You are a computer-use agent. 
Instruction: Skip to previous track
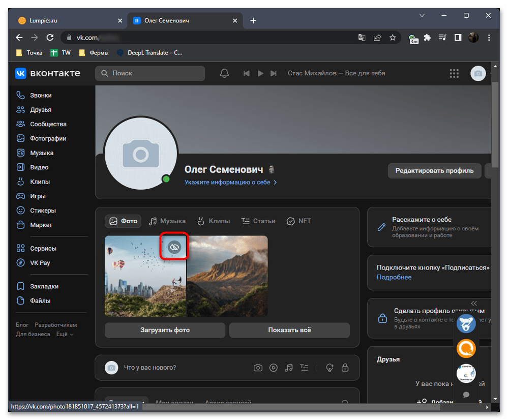[246, 74]
